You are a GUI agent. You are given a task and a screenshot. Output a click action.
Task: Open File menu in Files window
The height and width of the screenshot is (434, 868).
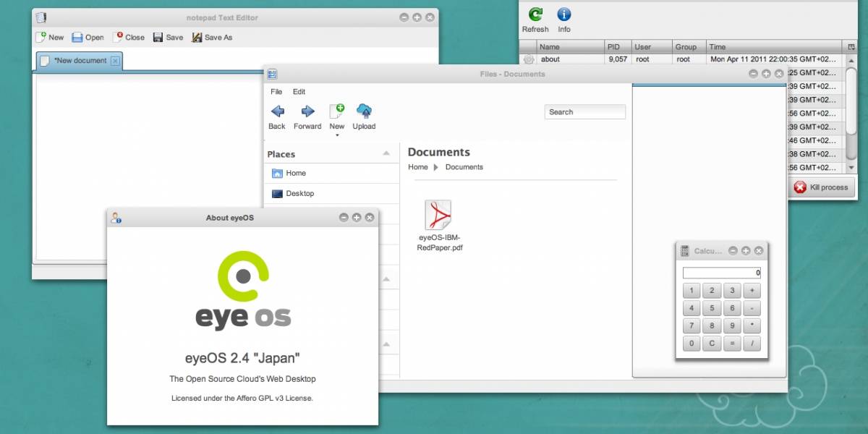[x=276, y=92]
